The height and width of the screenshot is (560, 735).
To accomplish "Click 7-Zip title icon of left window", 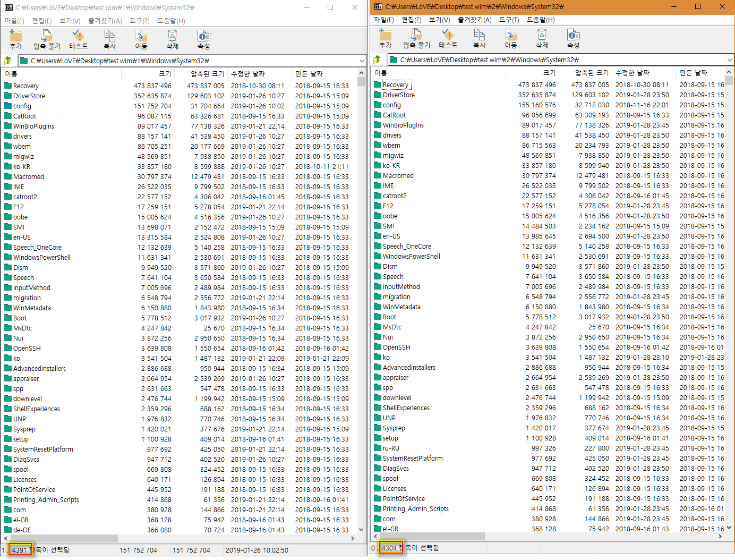I will coord(8,7).
